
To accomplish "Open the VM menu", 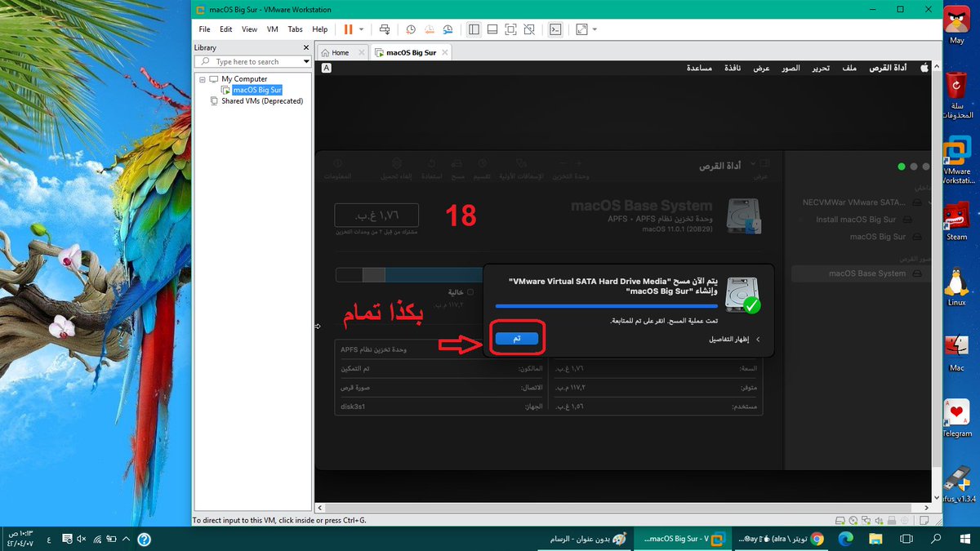I will pyautogui.click(x=273, y=29).
